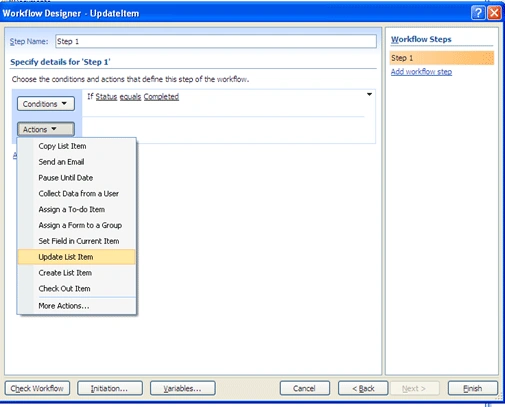Click the Completed value link
Viewport: 505px width, 407px height.
161,97
